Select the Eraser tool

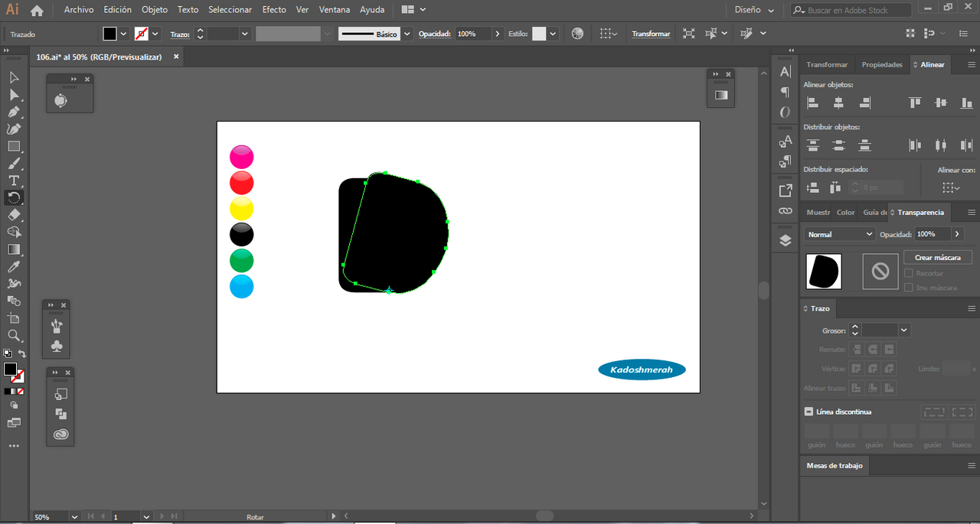click(x=14, y=215)
